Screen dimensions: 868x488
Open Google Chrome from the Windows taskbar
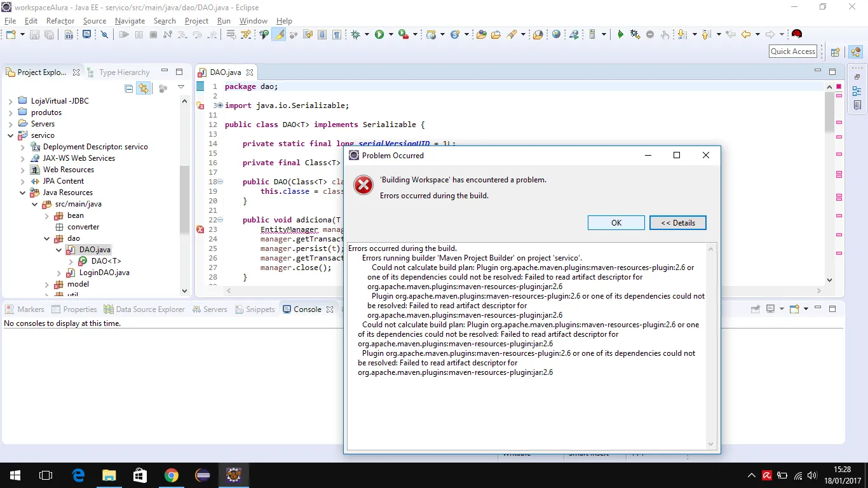(x=171, y=475)
